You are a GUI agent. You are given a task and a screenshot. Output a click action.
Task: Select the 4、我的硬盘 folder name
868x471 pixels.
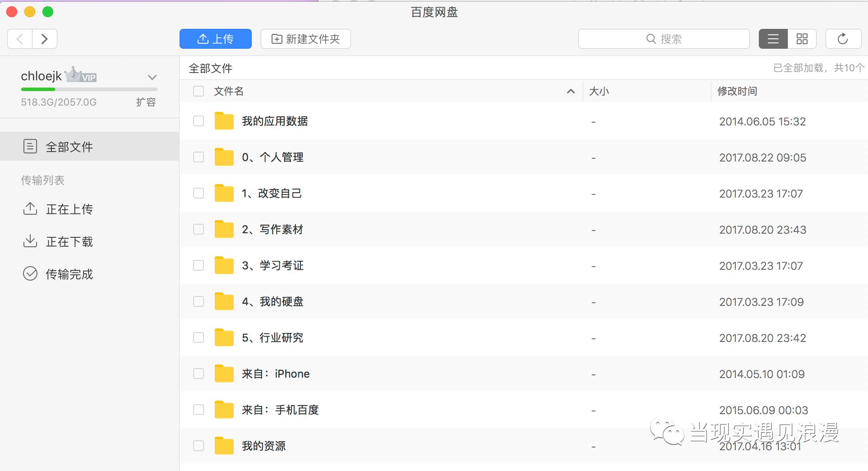click(x=272, y=301)
